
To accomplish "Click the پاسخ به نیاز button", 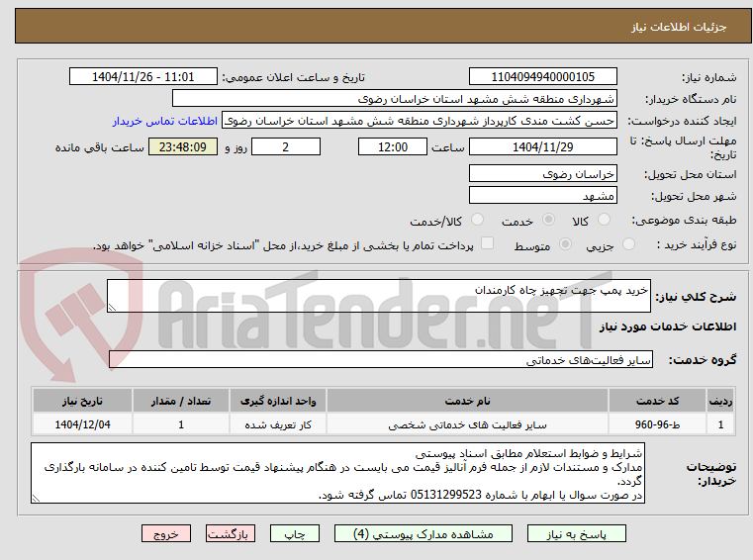I will click(576, 533).
